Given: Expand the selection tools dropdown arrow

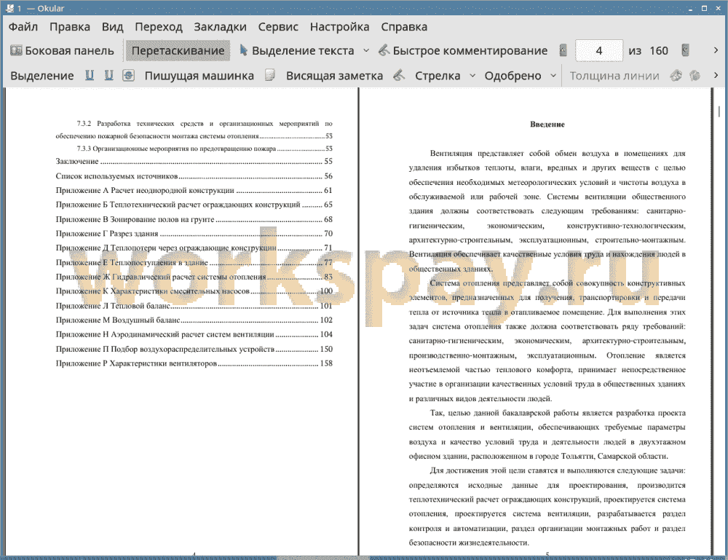Looking at the screenshot, I should click(366, 51).
